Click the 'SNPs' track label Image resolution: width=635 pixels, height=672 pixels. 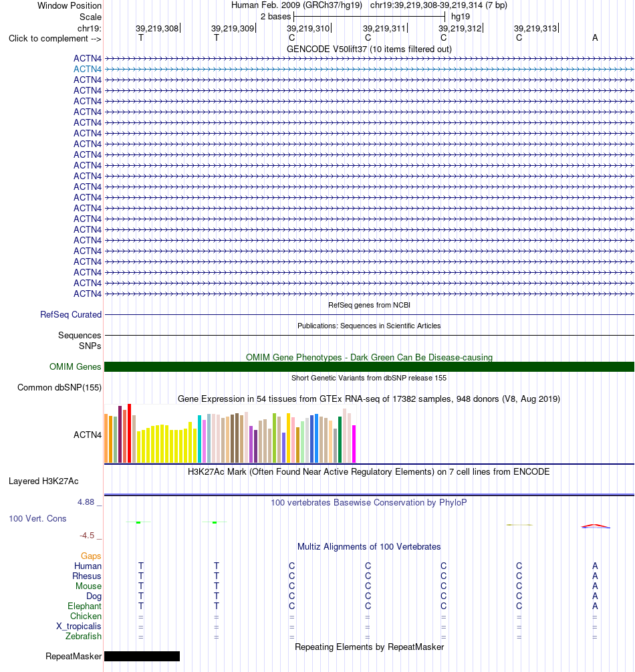click(90, 346)
